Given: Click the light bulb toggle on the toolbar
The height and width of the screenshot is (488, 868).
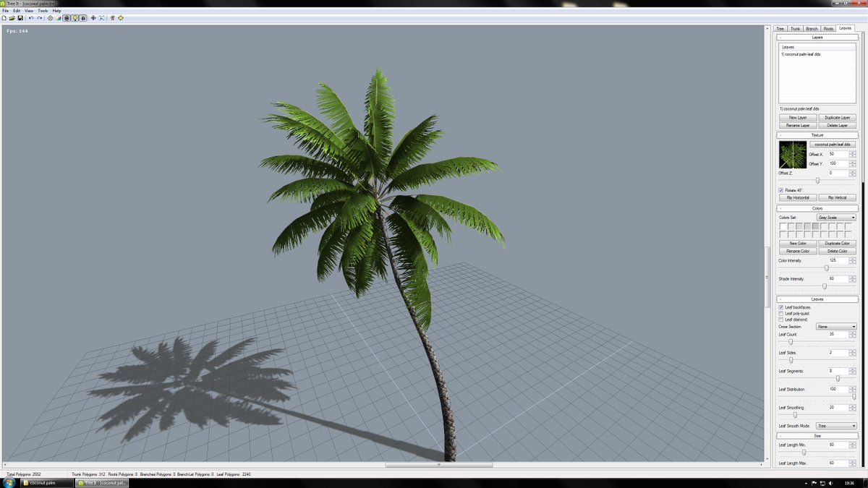Looking at the screenshot, I should point(75,17).
